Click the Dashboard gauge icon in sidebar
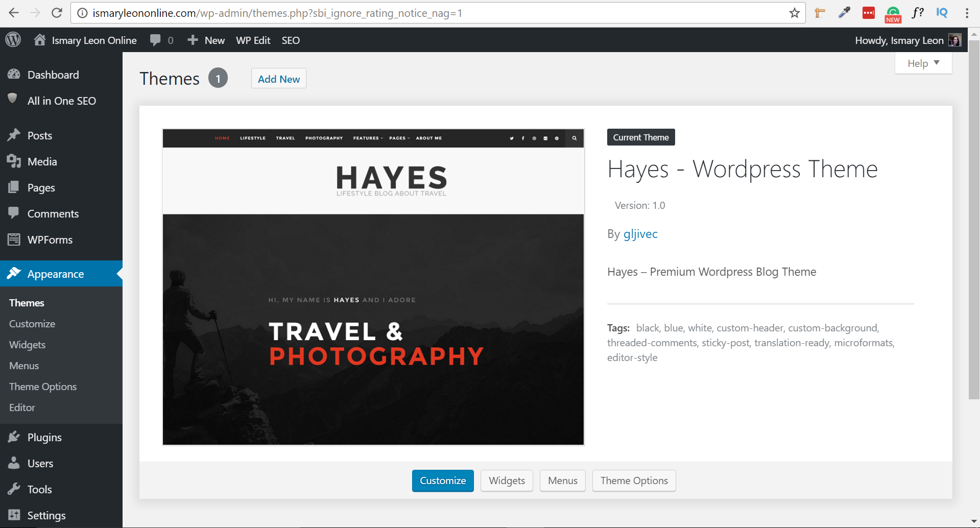The width and height of the screenshot is (980, 528). point(14,75)
